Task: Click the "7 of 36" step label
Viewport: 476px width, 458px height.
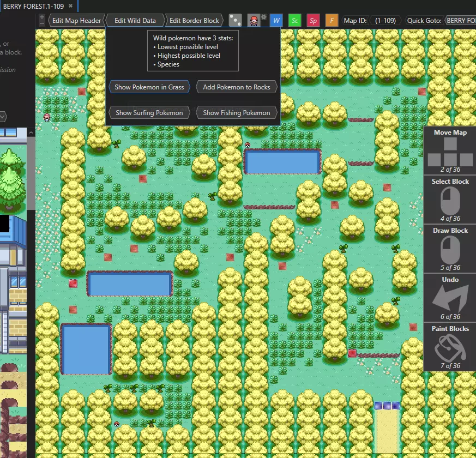Action: pos(450,366)
